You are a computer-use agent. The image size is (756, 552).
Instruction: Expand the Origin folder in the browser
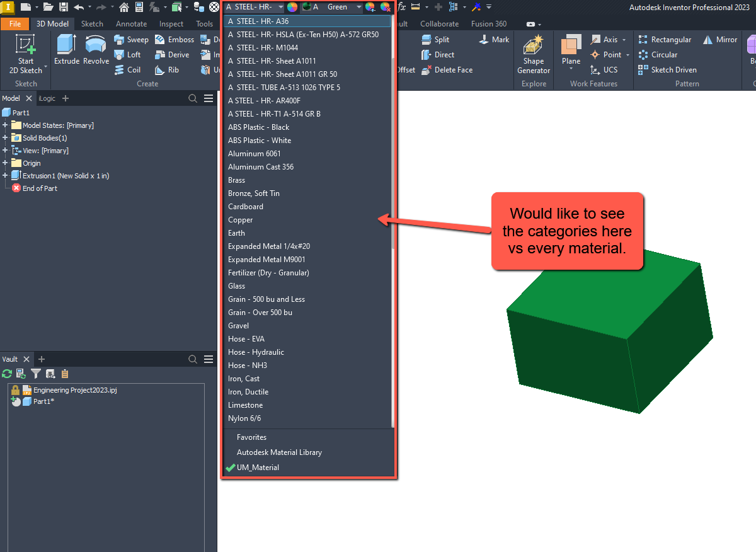point(4,163)
